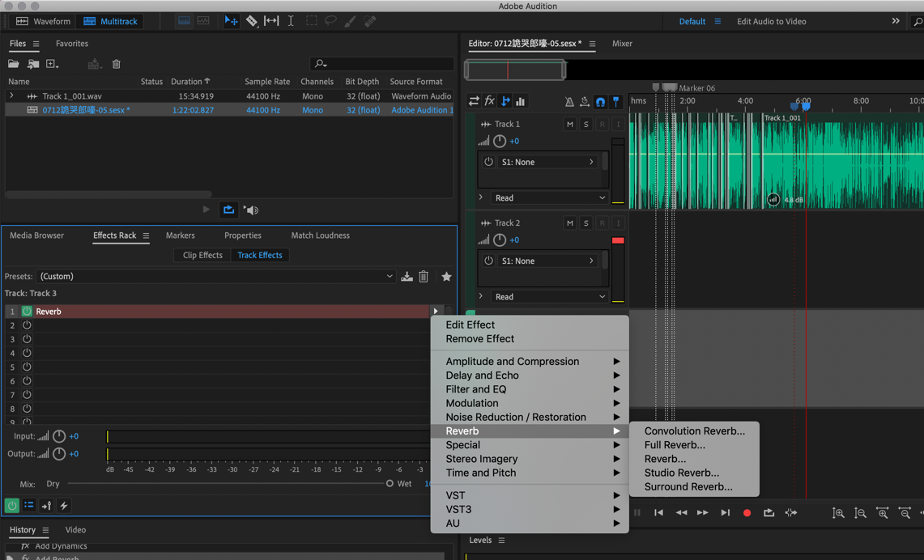Select the Move tool in the top toolbar
This screenshot has height=560, width=924.
point(231,21)
